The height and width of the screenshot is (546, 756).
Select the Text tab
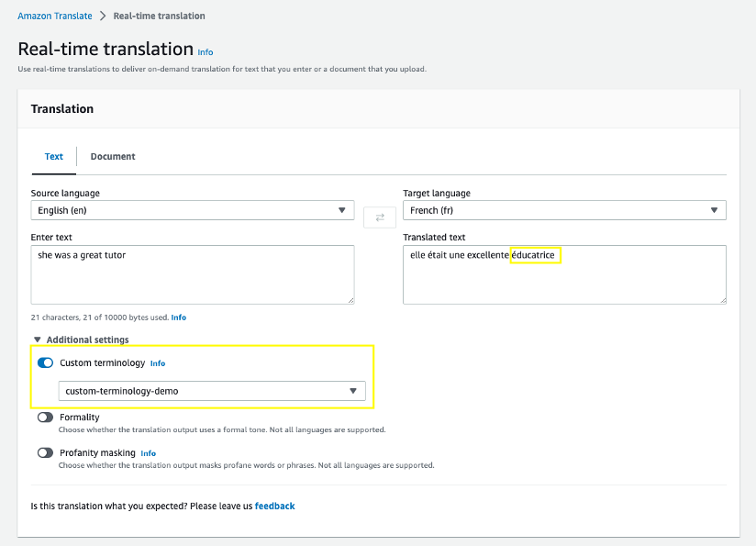click(x=54, y=157)
